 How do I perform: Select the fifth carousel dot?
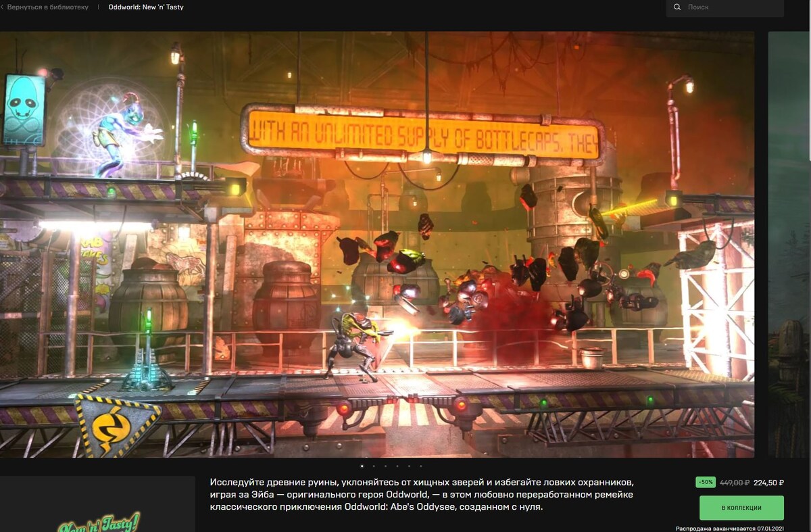[x=409, y=466]
